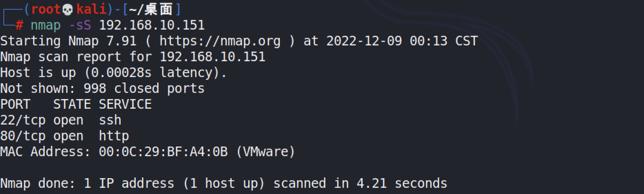The width and height of the screenshot is (644, 194).
Task: Click the https://nmap.org URL
Action: coord(220,41)
